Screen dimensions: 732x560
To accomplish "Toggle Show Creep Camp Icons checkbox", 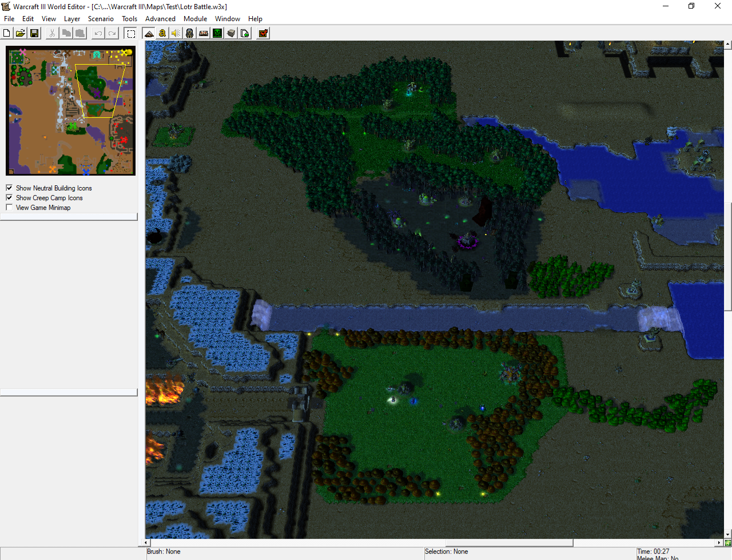I will (x=9, y=197).
